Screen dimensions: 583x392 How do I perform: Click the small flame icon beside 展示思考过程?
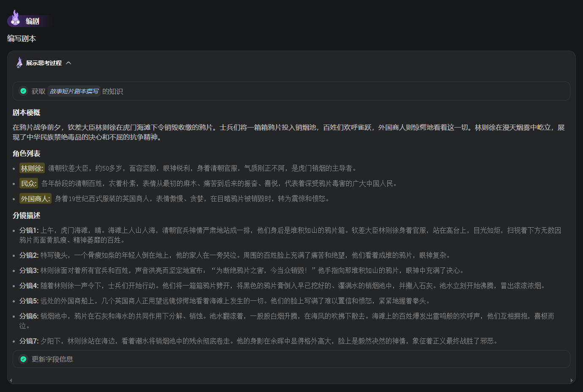[19, 63]
